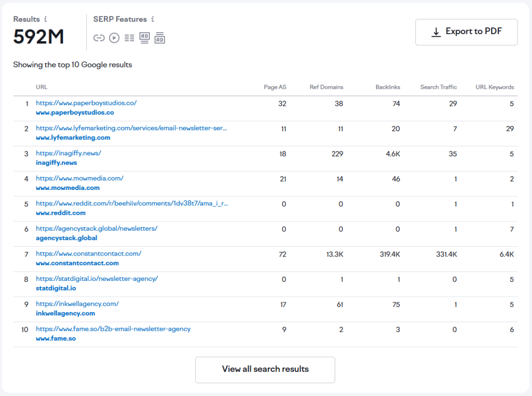The width and height of the screenshot is (532, 396).
Task: Click the featured list SERP feature icon
Action: click(129, 38)
